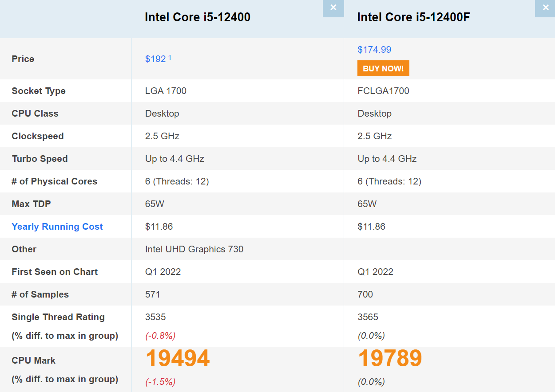Click the CPU Class row label
Image resolution: width=555 pixels, height=392 pixels.
point(35,114)
